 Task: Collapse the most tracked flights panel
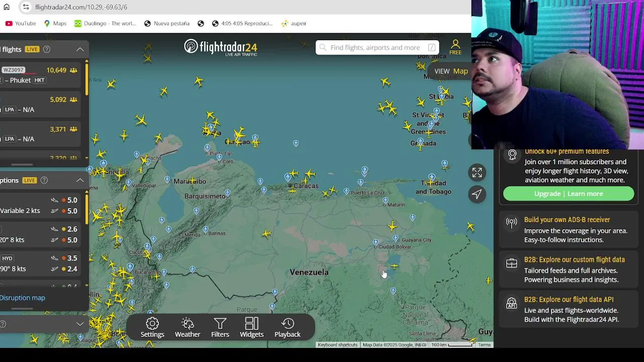point(80,49)
